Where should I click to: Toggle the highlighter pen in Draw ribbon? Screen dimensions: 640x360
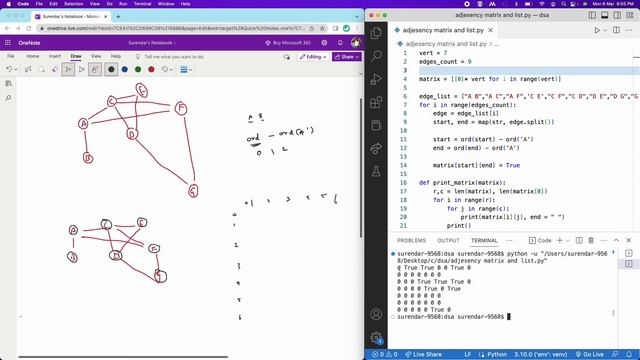point(82,69)
